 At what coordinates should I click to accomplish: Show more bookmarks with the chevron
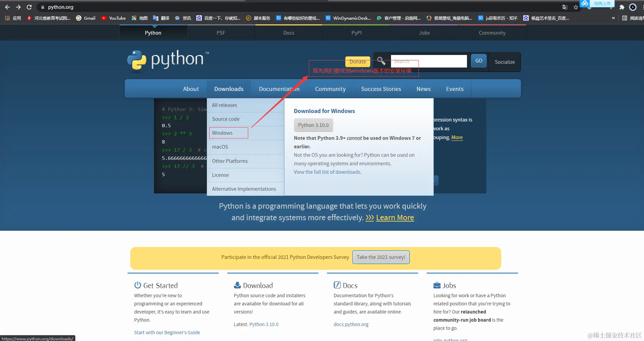(x=613, y=18)
